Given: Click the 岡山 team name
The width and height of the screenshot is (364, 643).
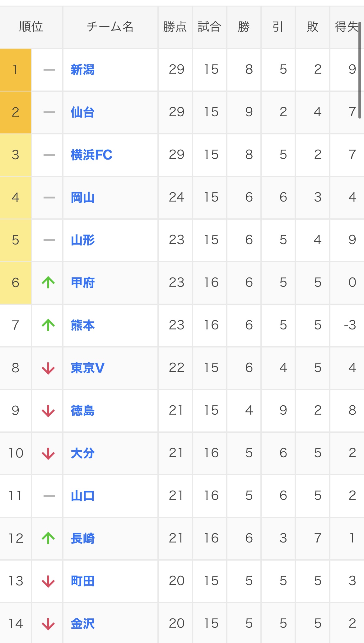Looking at the screenshot, I should pyautogui.click(x=82, y=198).
